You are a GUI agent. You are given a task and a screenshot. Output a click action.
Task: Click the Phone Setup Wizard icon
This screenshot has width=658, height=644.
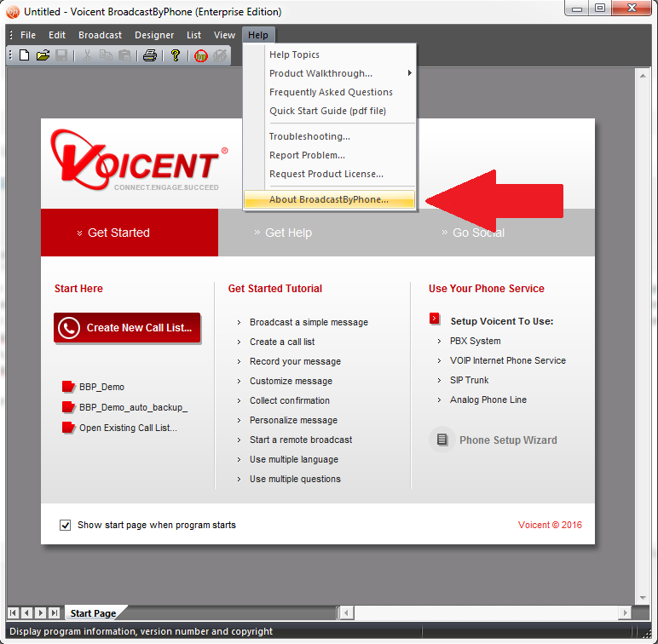click(442, 440)
